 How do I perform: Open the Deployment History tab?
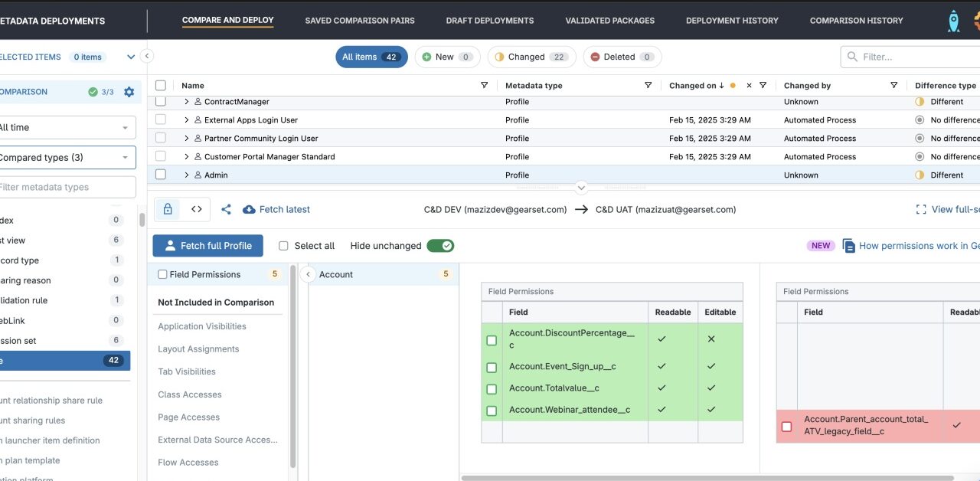click(732, 21)
